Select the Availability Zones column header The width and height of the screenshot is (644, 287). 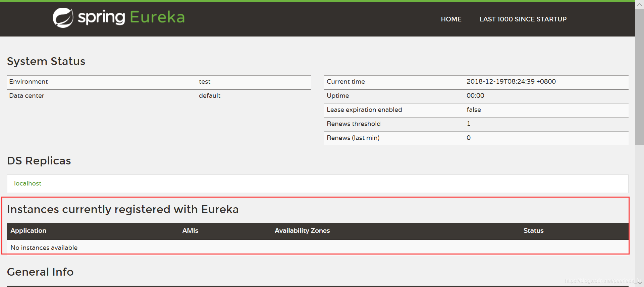pos(302,231)
